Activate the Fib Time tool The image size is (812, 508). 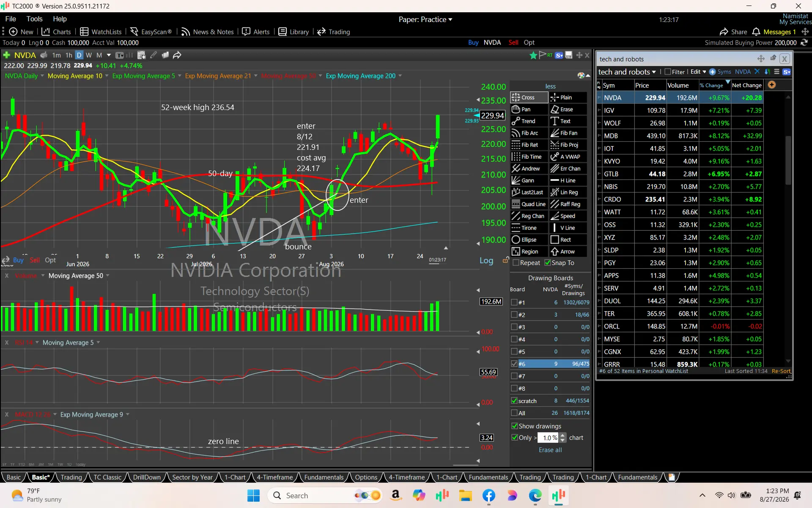[529, 157]
